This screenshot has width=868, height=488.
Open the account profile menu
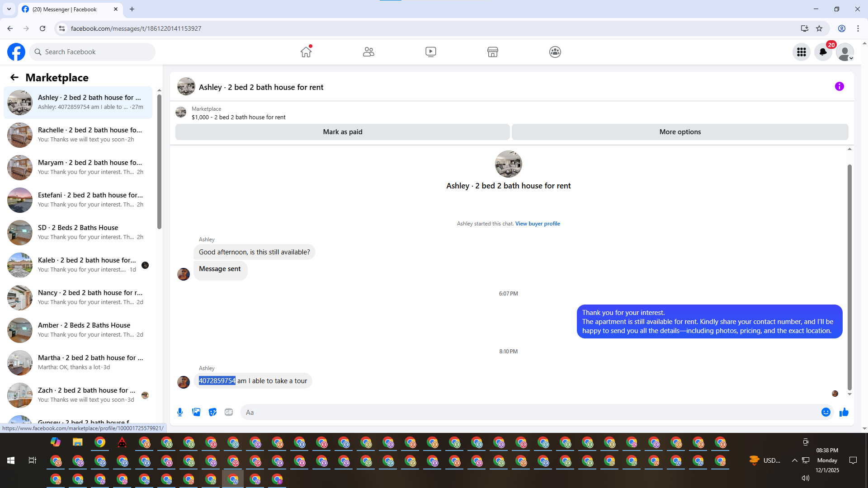point(845,52)
